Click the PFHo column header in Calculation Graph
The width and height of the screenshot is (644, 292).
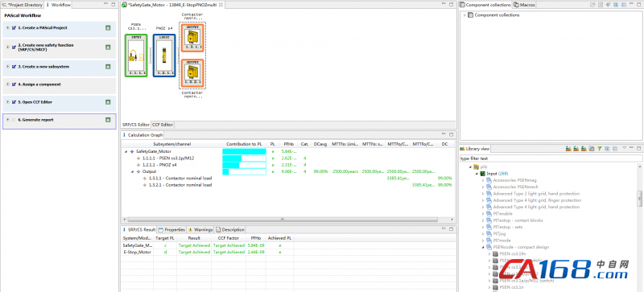pyautogui.click(x=289, y=144)
